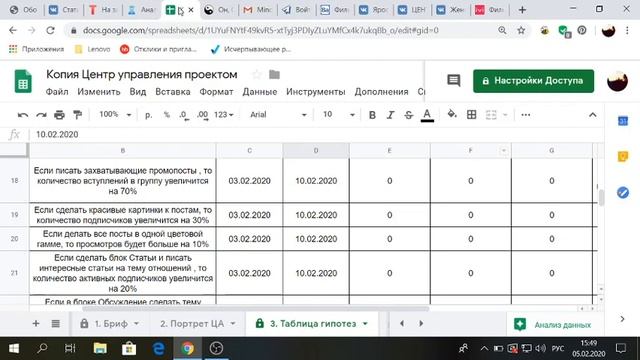Open column F filter dropdown

click(504, 151)
